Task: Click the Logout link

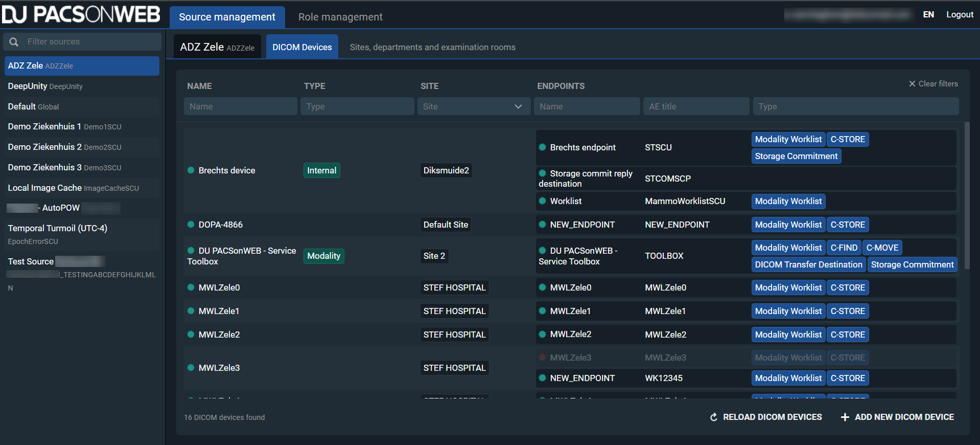Action: pos(960,14)
